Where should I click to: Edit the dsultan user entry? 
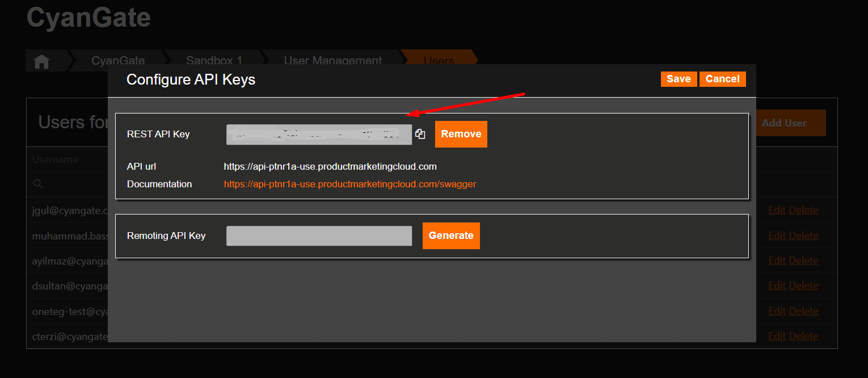click(777, 285)
